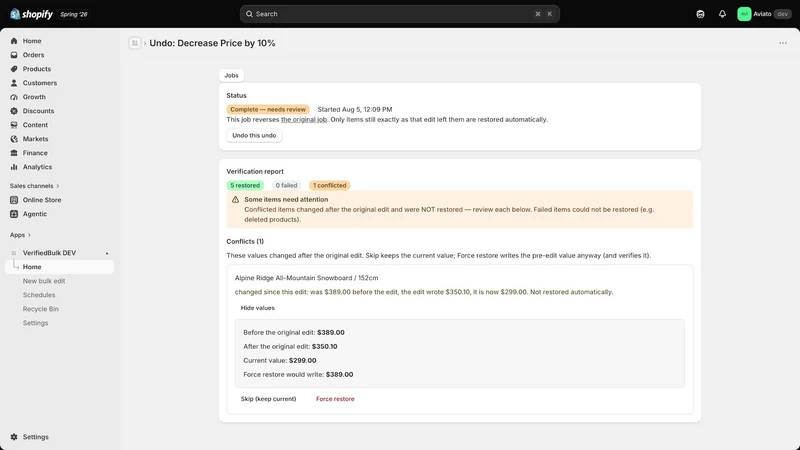800x450 pixels.
Task: Click the Verification report heading
Action: pos(255,171)
